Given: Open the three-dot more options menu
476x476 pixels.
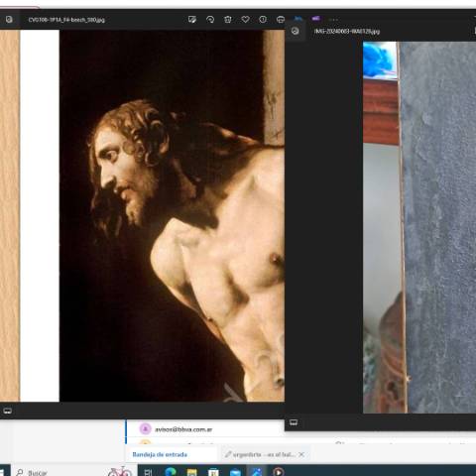Looking at the screenshot, I should 333,20.
